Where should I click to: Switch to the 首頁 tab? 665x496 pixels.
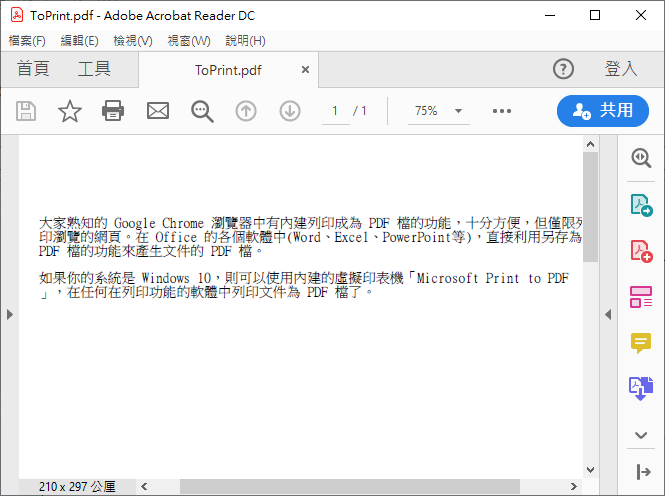coord(33,69)
